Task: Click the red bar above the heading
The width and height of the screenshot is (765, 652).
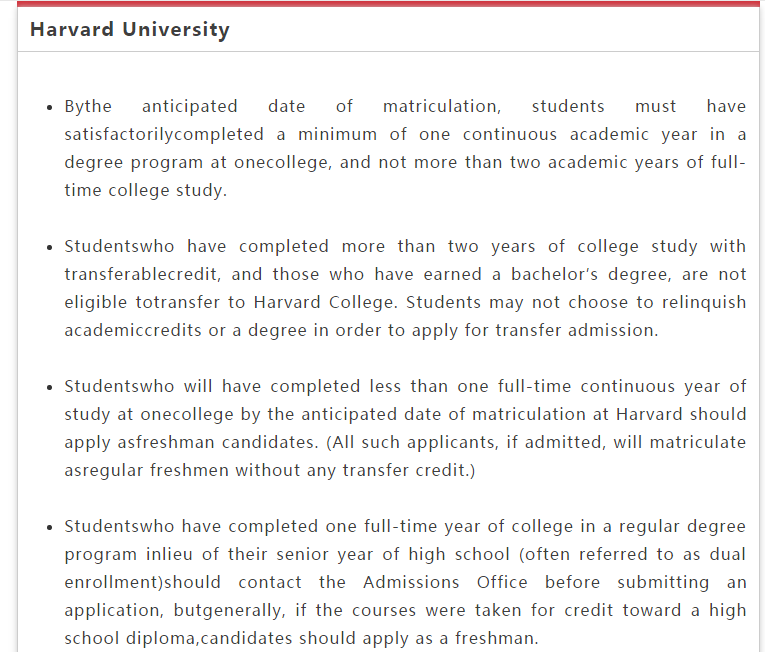Action: tap(388, 3)
